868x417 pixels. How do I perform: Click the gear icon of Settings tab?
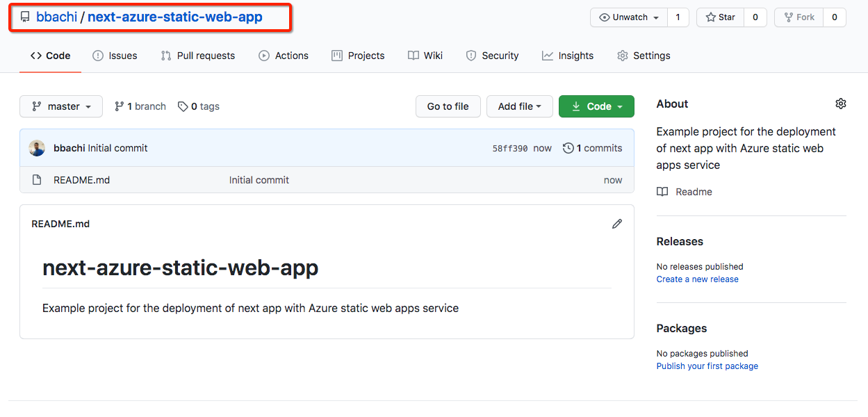click(x=623, y=56)
